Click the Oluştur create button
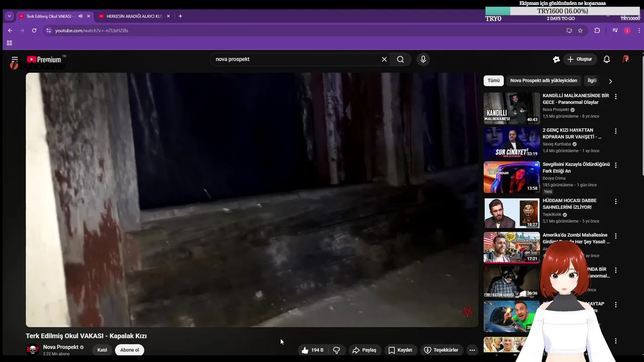 click(x=580, y=59)
